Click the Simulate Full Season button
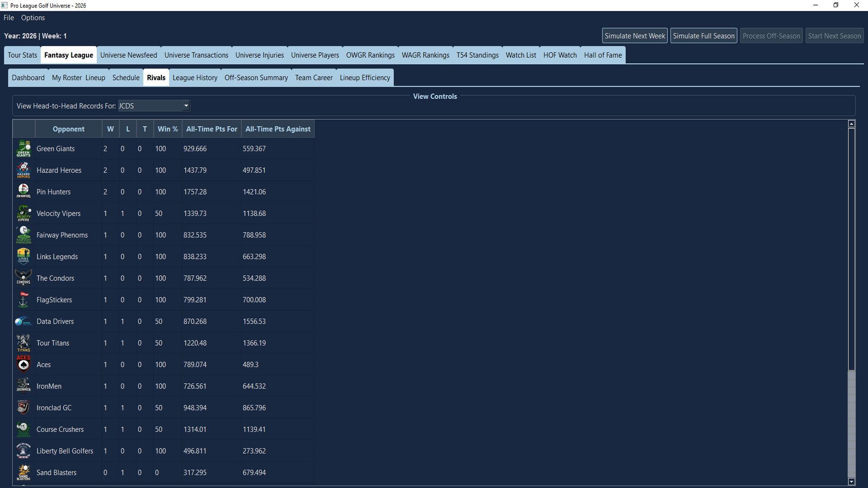The image size is (868, 488). click(x=703, y=35)
